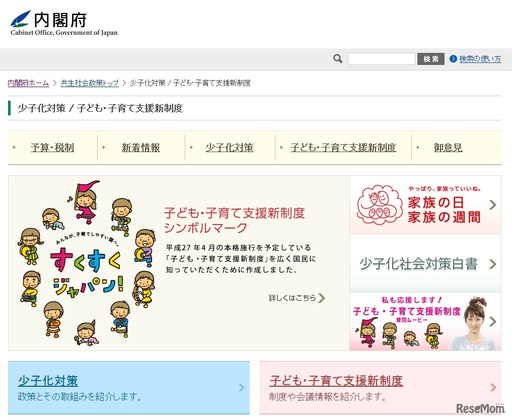Click the 少子化社会対策白書 banner

(425, 263)
